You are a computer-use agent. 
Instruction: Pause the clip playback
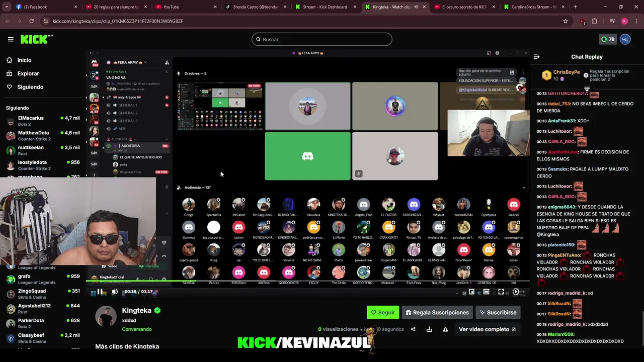tap(100, 292)
